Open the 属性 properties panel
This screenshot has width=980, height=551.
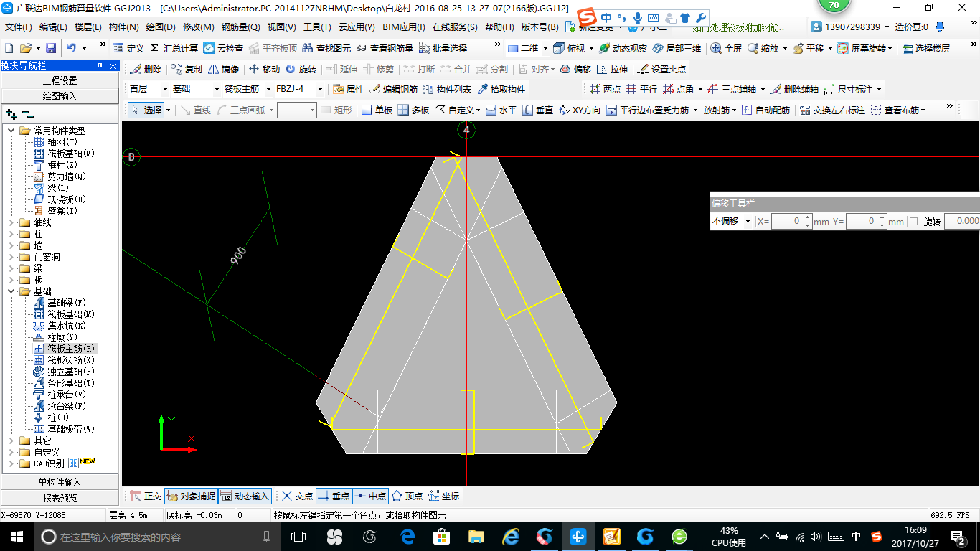[349, 89]
